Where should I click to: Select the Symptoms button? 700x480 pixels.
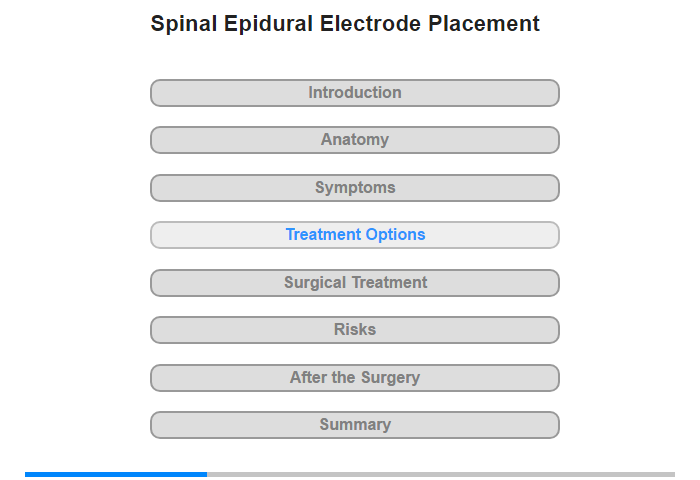(x=354, y=188)
